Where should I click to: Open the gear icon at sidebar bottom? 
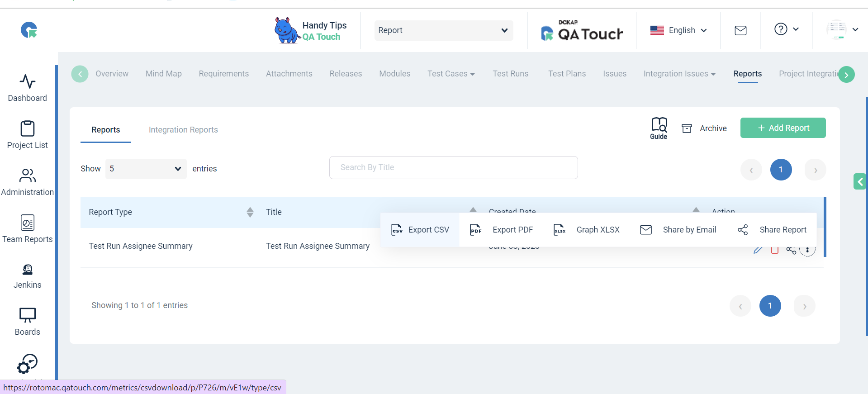[x=28, y=364]
